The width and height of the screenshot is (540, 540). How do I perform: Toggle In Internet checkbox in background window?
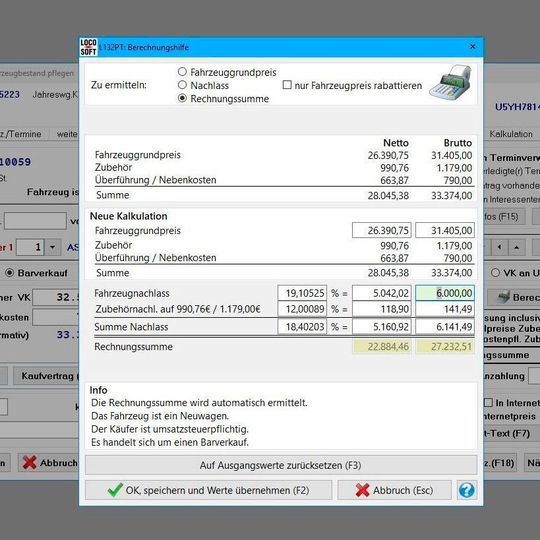488,402
